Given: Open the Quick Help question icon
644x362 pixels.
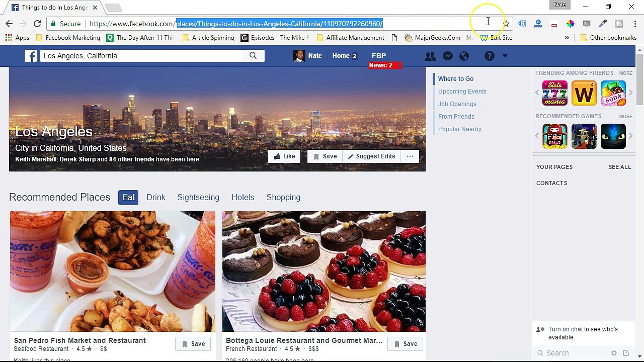Looking at the screenshot, I should [489, 56].
